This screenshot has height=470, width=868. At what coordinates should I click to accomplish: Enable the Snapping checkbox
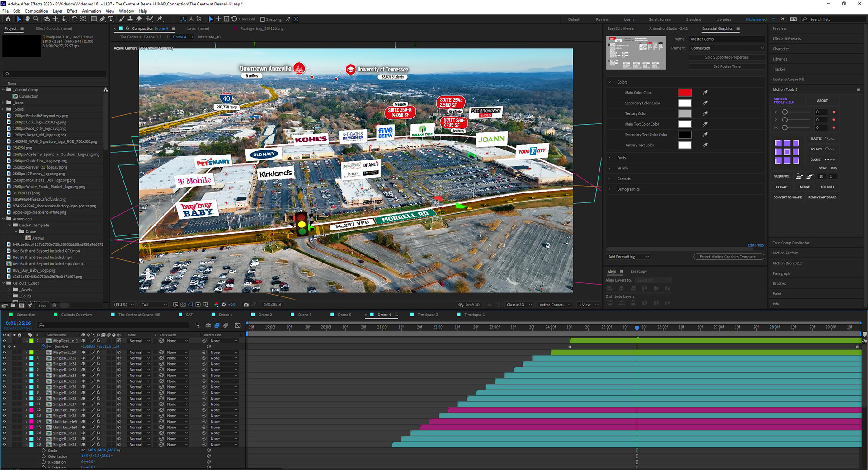coord(263,19)
